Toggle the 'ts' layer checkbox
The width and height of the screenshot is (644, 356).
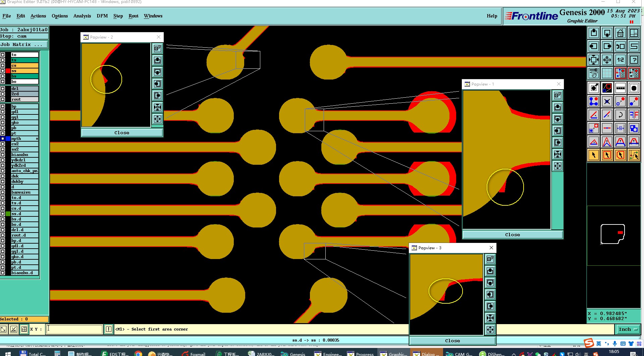[x=3, y=60]
